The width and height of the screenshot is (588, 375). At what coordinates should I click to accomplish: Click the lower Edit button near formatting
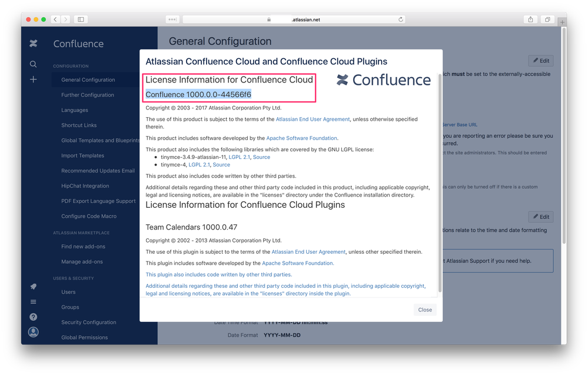pyautogui.click(x=541, y=217)
